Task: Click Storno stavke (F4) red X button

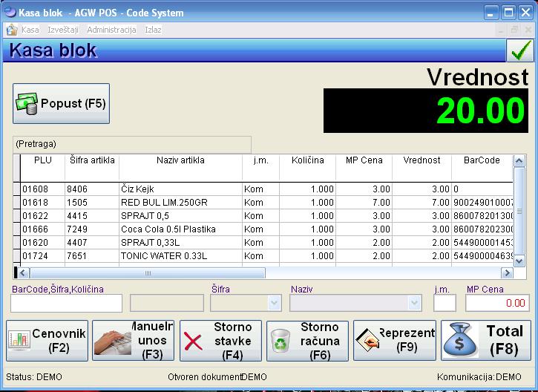Action: pyautogui.click(x=220, y=340)
